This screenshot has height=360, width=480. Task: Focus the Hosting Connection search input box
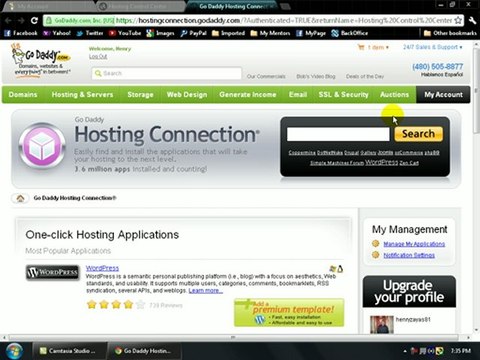[x=338, y=134]
